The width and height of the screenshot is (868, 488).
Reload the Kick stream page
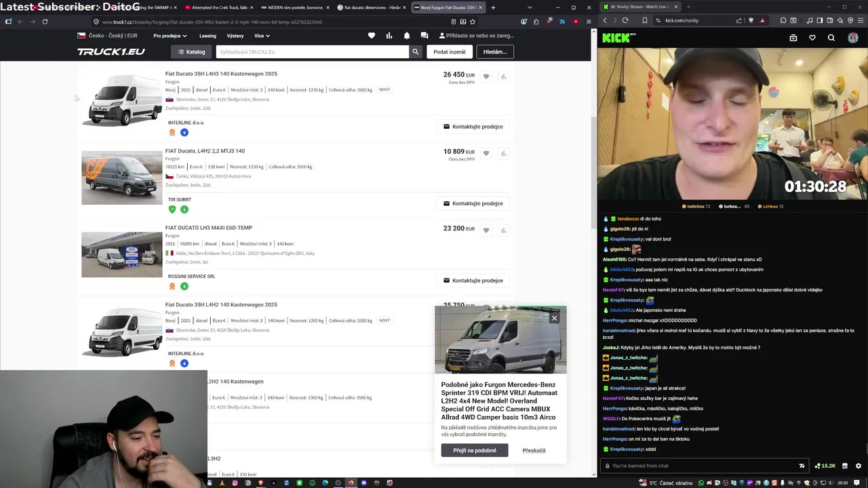(625, 20)
